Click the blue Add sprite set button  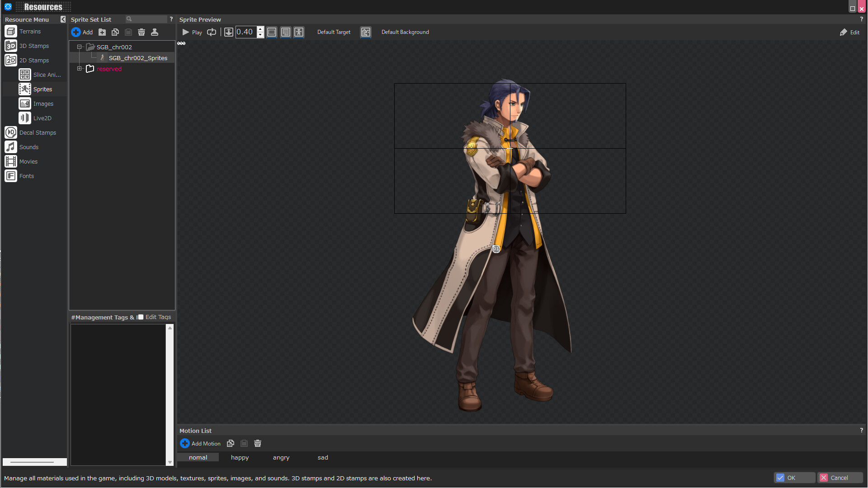coord(82,32)
